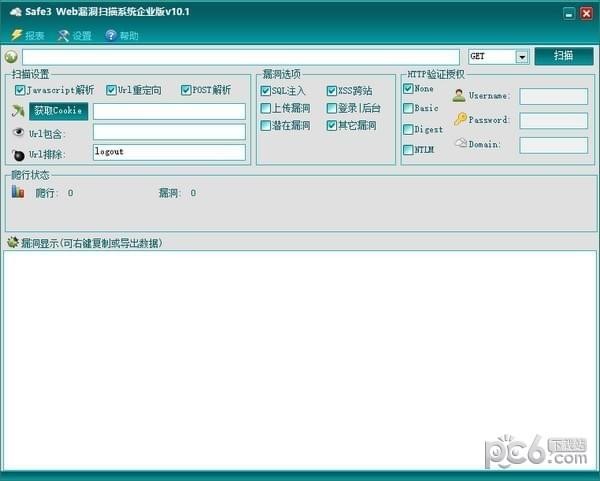Click the blue question mark help icon

click(111, 36)
